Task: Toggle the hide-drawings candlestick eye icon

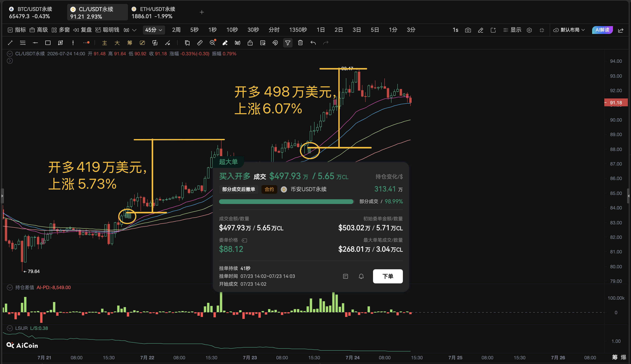Action: pyautogui.click(x=237, y=43)
